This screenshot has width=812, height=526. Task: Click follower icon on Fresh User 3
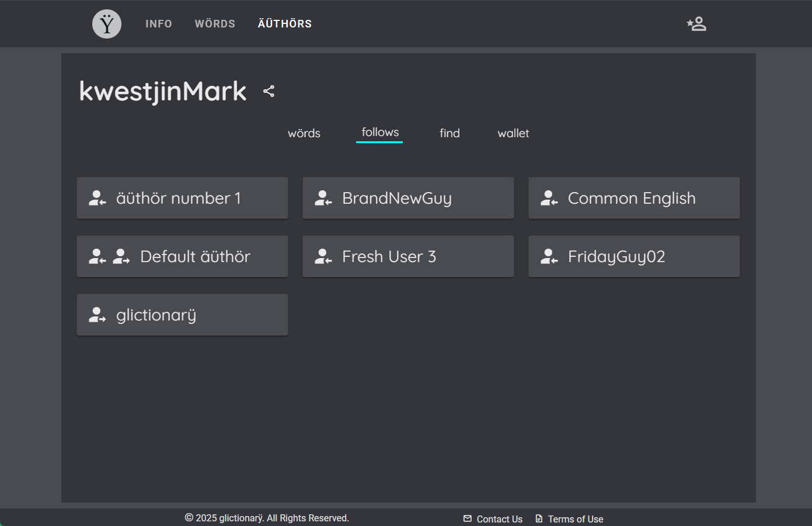(323, 257)
